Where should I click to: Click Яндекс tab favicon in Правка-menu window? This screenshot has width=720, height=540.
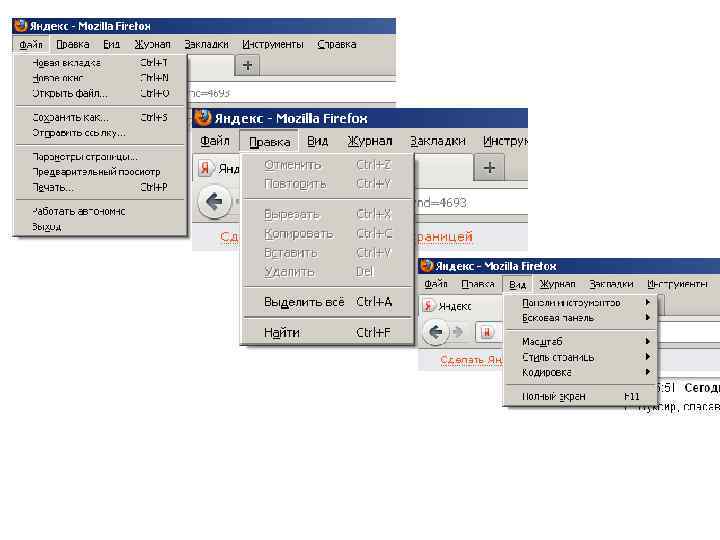[205, 169]
